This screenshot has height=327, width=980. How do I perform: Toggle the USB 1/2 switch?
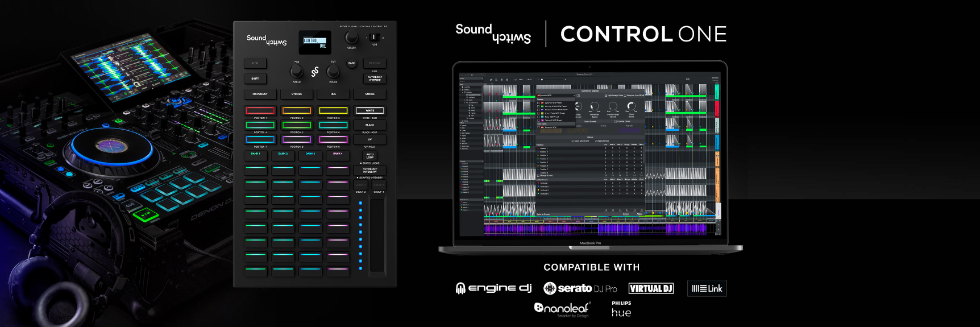(375, 38)
